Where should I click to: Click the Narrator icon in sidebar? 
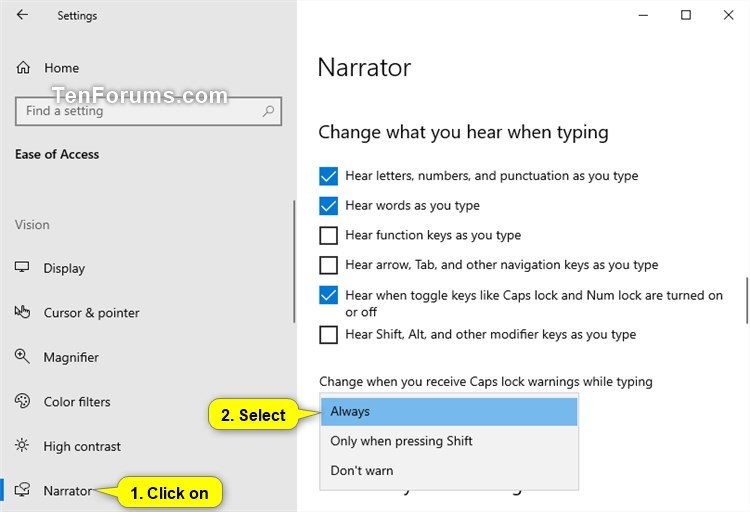click(x=22, y=490)
